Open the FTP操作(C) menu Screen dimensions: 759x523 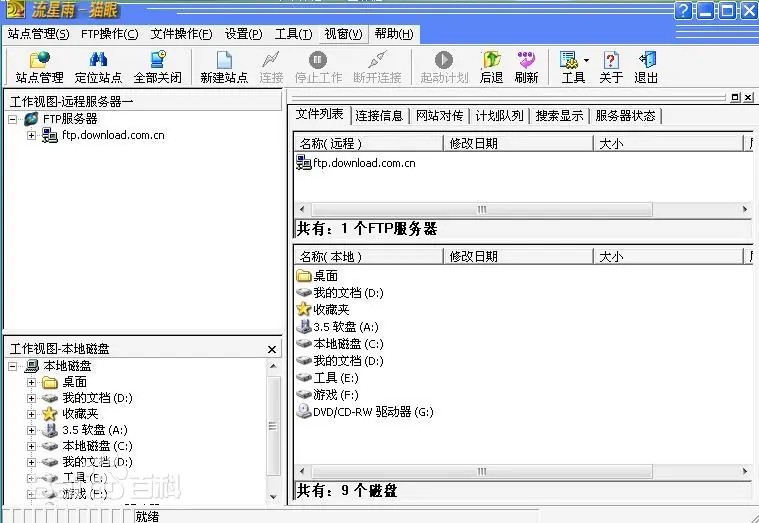109,34
